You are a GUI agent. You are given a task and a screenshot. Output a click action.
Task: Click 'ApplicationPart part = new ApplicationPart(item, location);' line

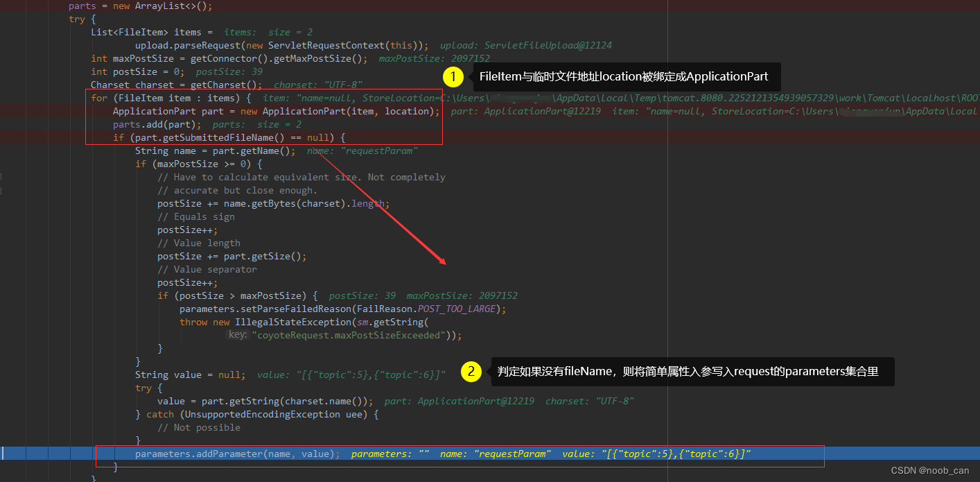click(x=277, y=111)
